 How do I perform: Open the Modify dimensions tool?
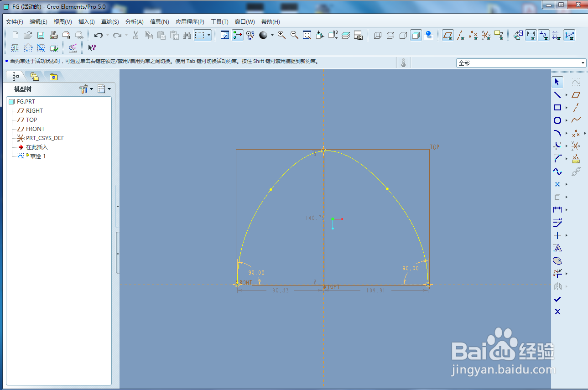pos(557,223)
